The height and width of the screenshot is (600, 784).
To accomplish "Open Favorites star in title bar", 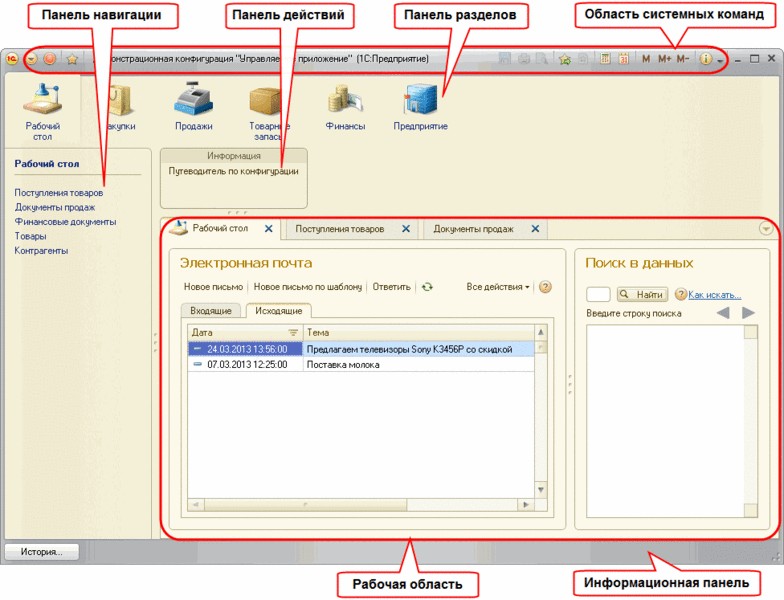I will (72, 59).
